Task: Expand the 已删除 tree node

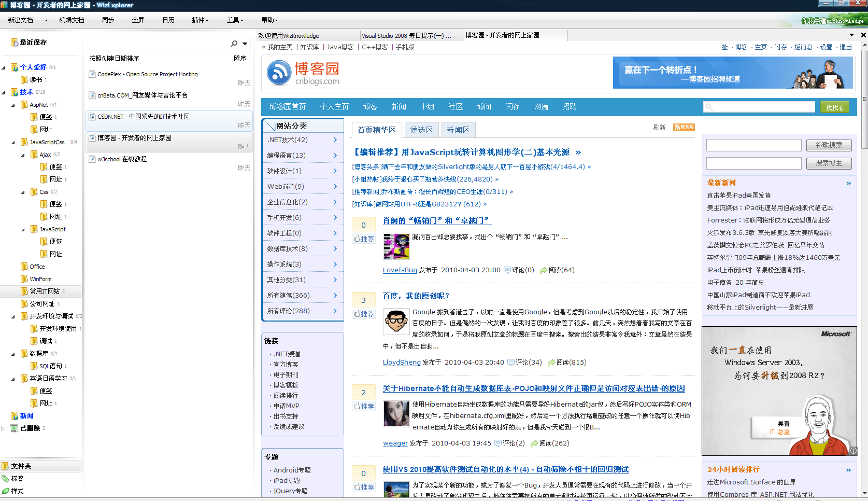Action: pos(3,428)
